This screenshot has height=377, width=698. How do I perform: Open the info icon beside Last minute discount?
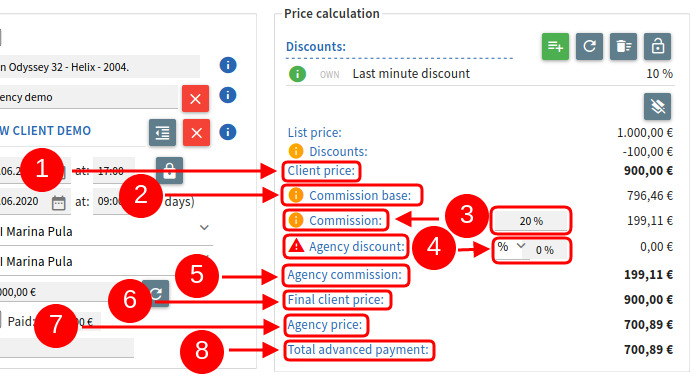tap(297, 73)
